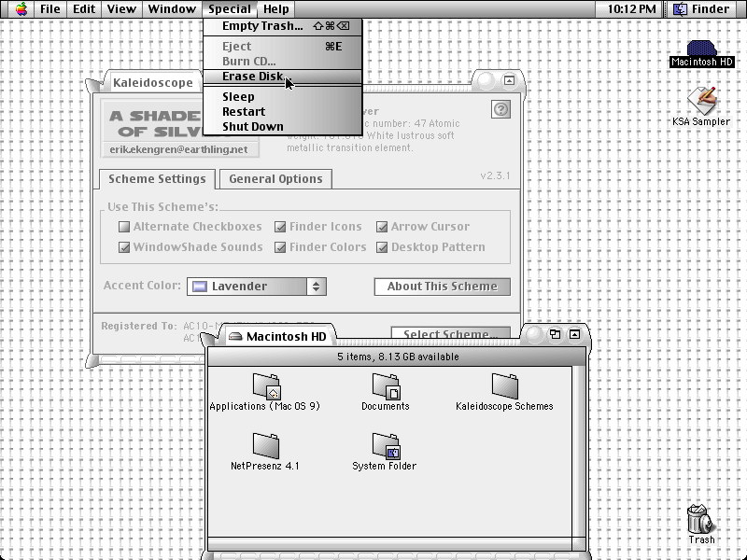Switch to the General Options tab
The image size is (747, 560).
coord(275,179)
